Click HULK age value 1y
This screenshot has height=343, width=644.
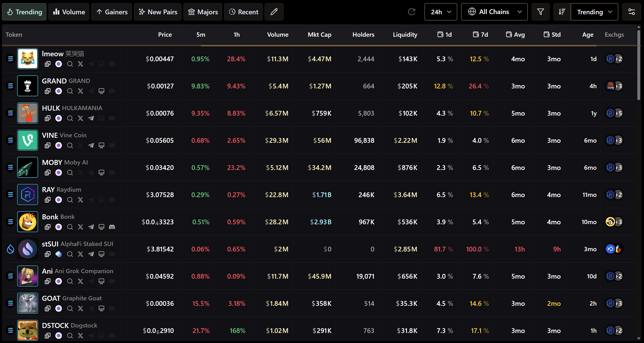(594, 113)
